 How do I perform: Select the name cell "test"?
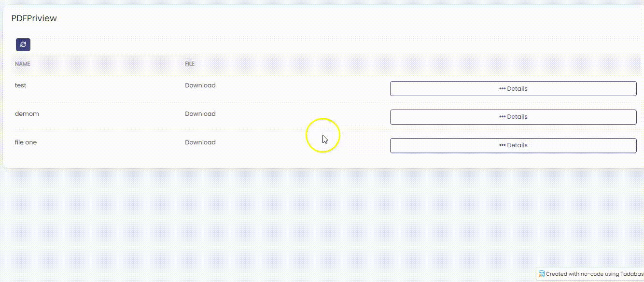(x=21, y=85)
